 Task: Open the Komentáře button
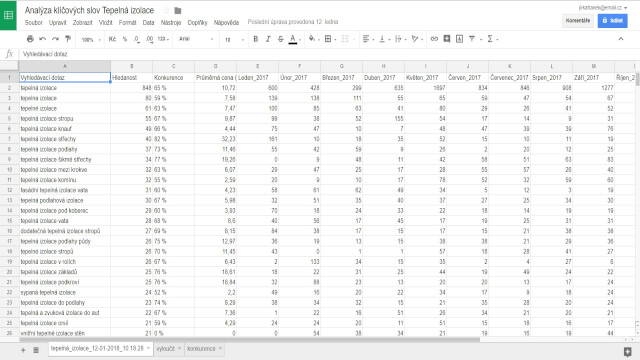[x=578, y=20]
